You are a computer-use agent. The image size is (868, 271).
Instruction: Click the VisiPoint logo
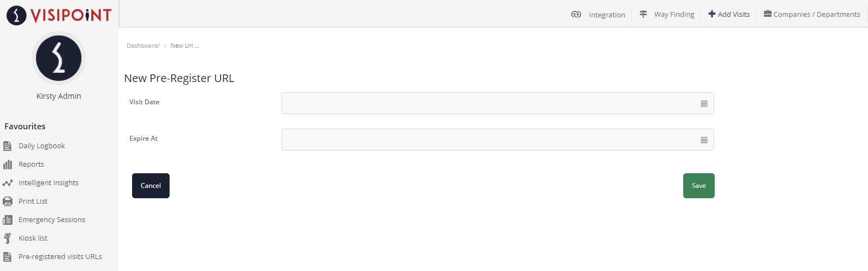coord(59,15)
